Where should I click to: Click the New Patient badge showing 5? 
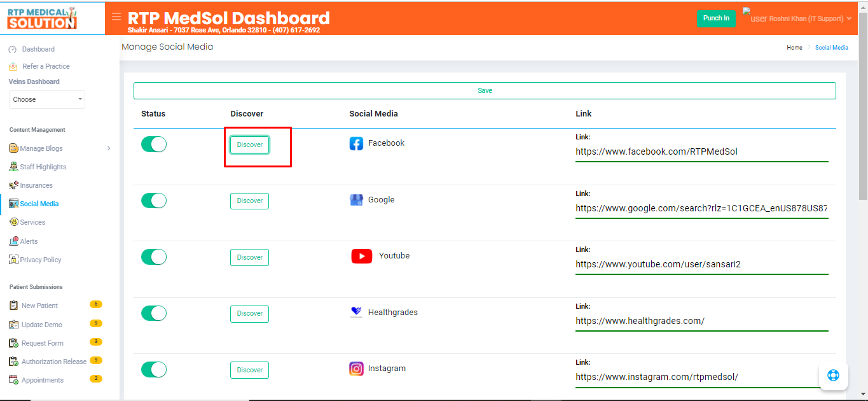pyautogui.click(x=96, y=304)
